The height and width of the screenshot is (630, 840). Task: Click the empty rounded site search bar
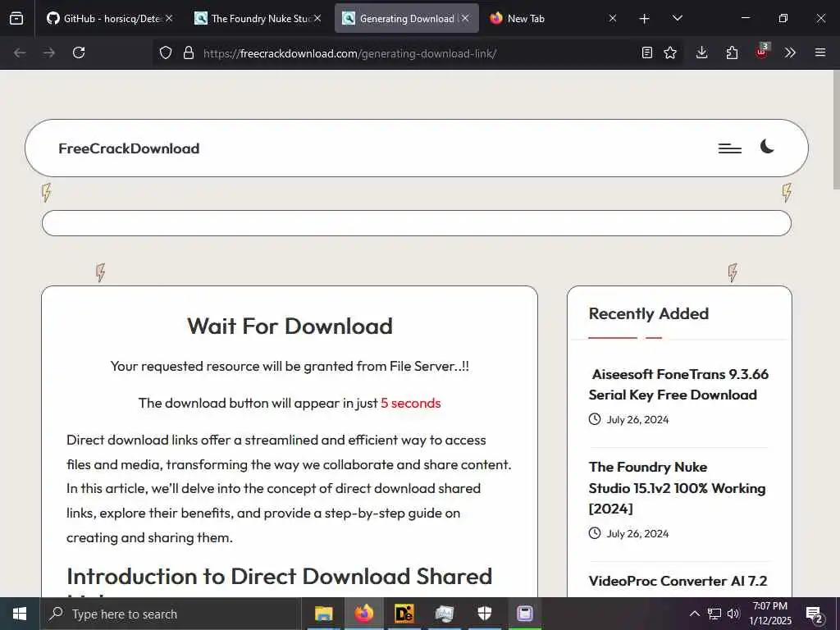click(416, 223)
